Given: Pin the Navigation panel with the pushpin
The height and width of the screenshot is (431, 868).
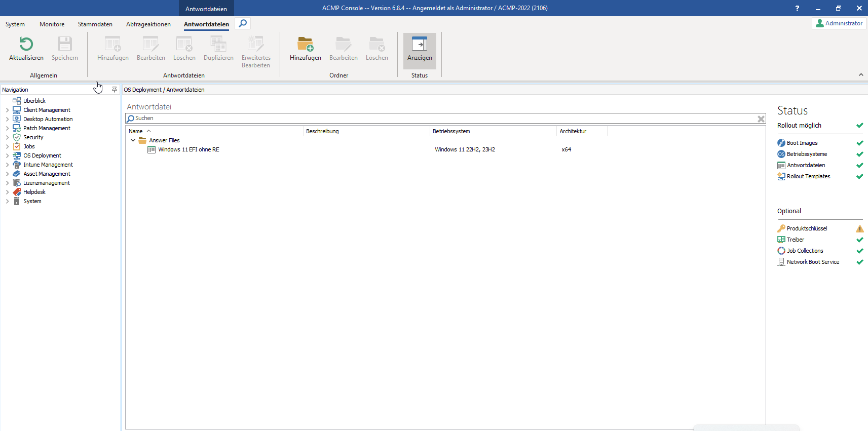Looking at the screenshot, I should pyautogui.click(x=115, y=90).
